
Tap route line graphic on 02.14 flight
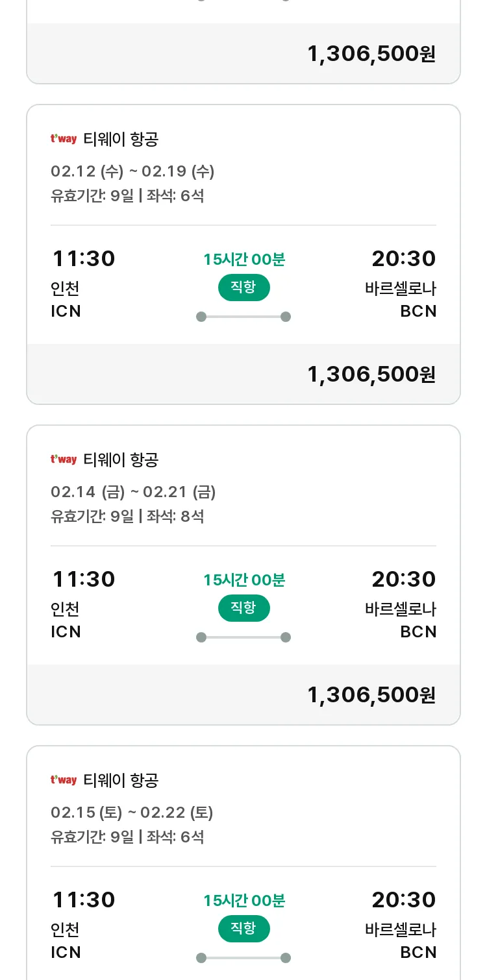tap(243, 637)
